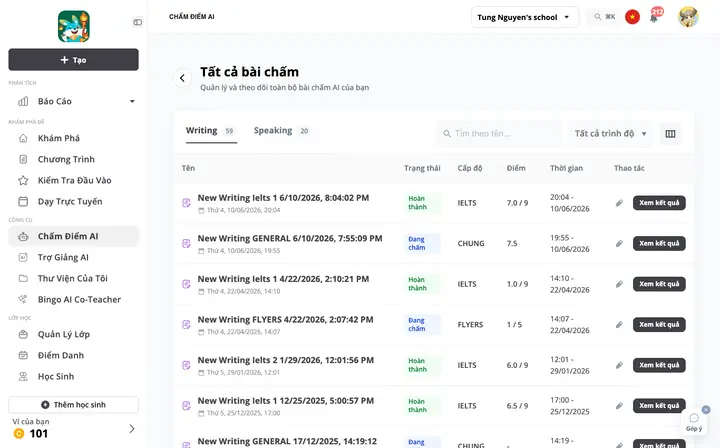This screenshot has width=720, height=448.
Task: View results for Ielts 1 5:00:57 PM
Action: pos(659,406)
